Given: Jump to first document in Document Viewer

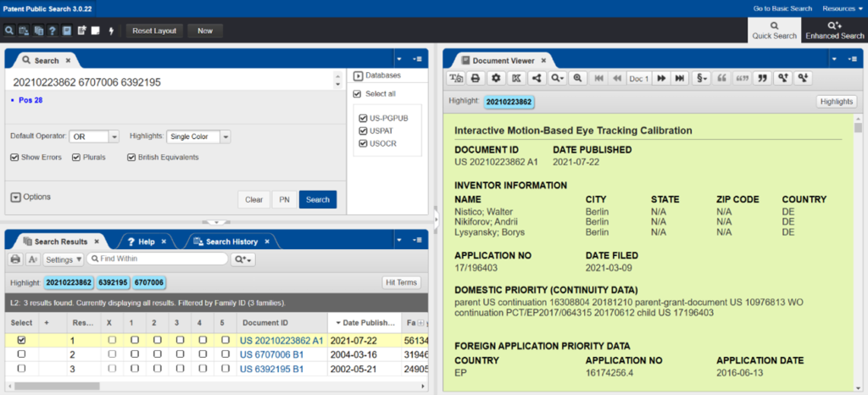Looking at the screenshot, I should click(598, 79).
